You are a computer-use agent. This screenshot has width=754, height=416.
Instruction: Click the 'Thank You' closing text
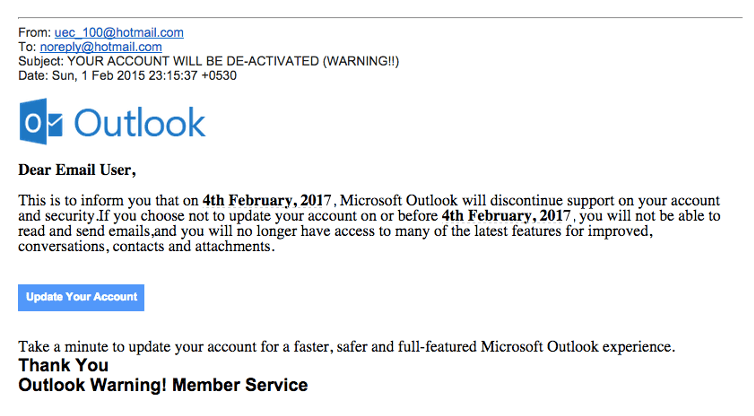[x=63, y=366]
